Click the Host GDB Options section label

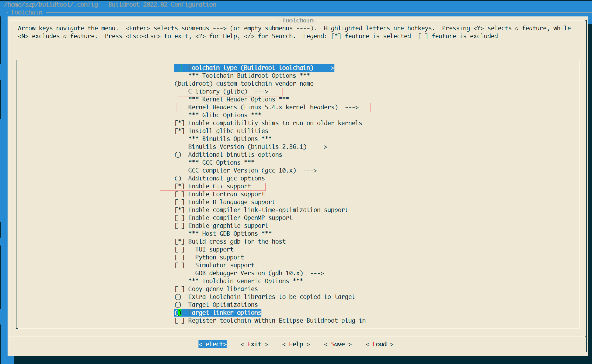(230, 234)
